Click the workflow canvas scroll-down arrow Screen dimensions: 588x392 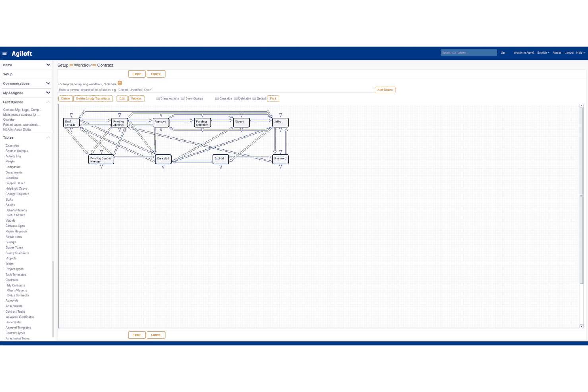[582, 326]
